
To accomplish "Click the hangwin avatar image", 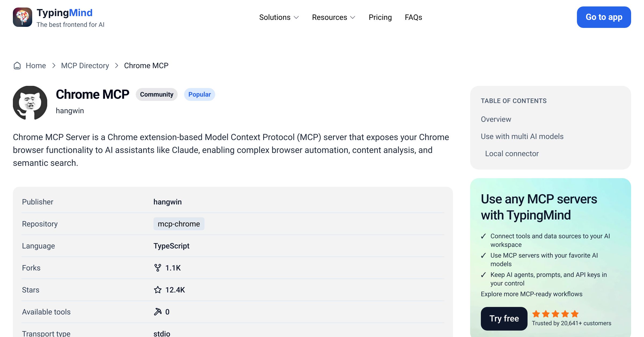I will [x=30, y=103].
